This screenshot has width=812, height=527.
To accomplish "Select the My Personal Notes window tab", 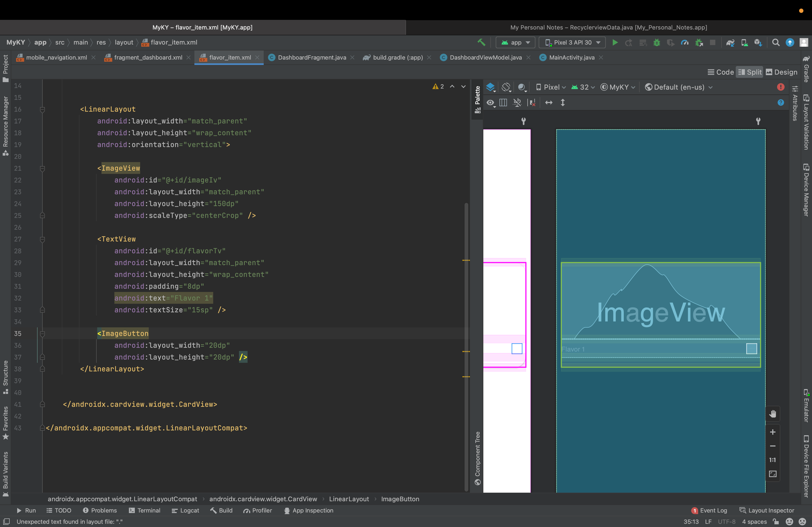I will pos(608,27).
